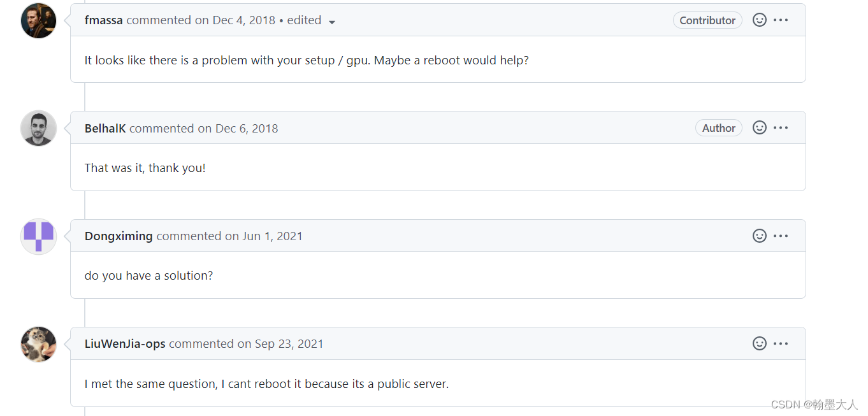
Task: Add reaction to BelhalK's comment
Action: tap(759, 127)
